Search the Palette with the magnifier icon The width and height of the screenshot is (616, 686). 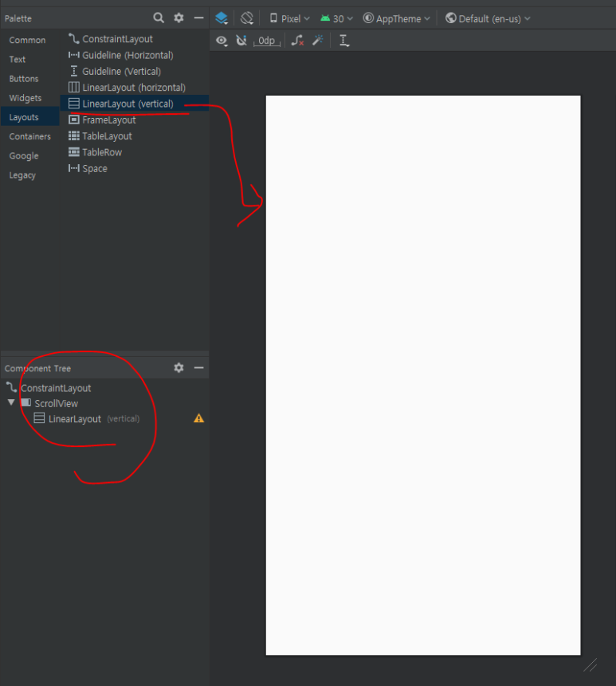tap(159, 18)
